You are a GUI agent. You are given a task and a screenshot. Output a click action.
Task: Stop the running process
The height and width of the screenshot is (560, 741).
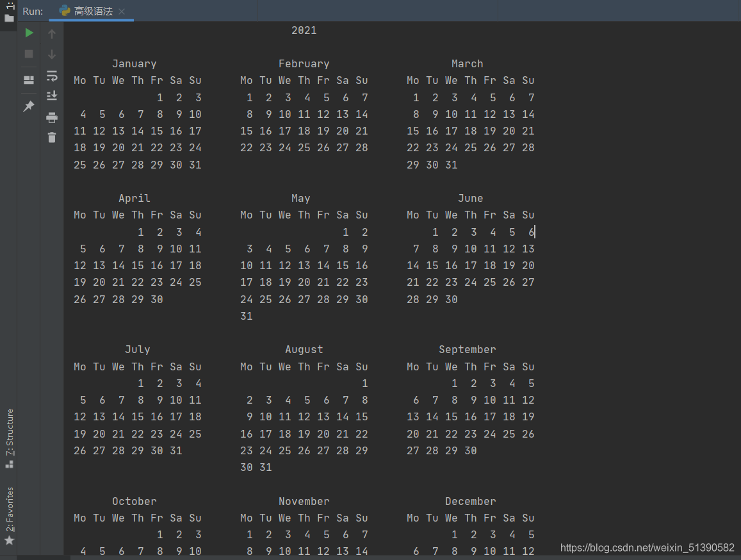tap(29, 54)
